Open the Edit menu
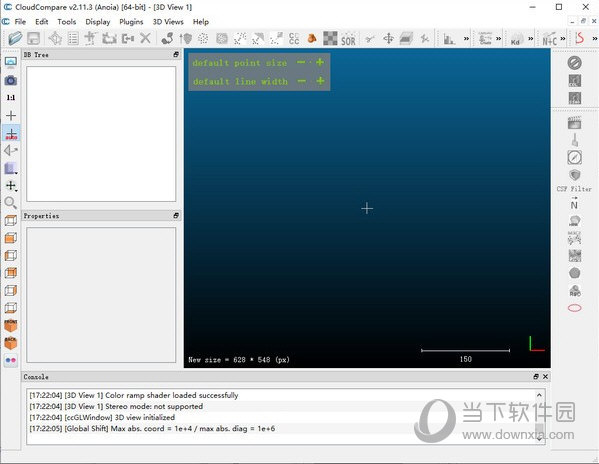Screen dimensions: 599x464 coord(42,22)
